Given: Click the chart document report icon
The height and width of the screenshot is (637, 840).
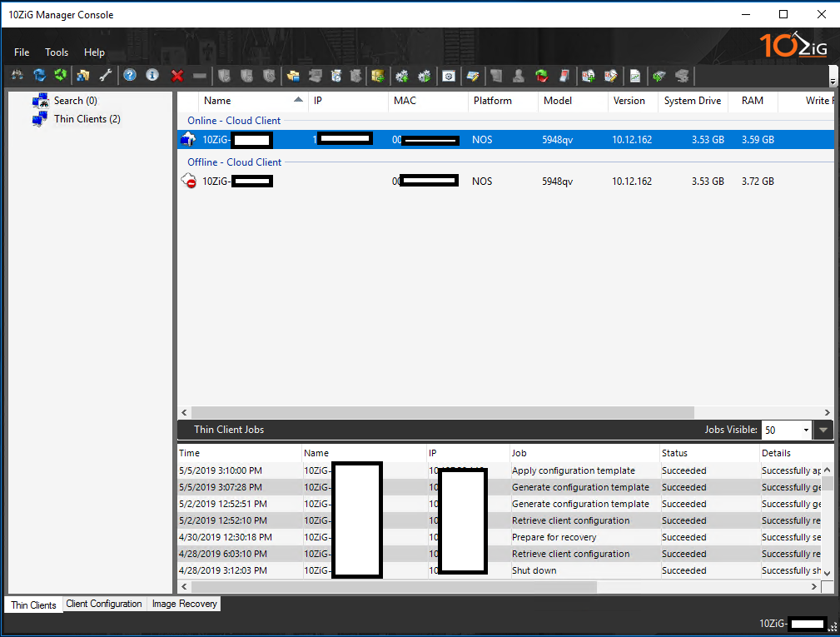Looking at the screenshot, I should (x=635, y=76).
